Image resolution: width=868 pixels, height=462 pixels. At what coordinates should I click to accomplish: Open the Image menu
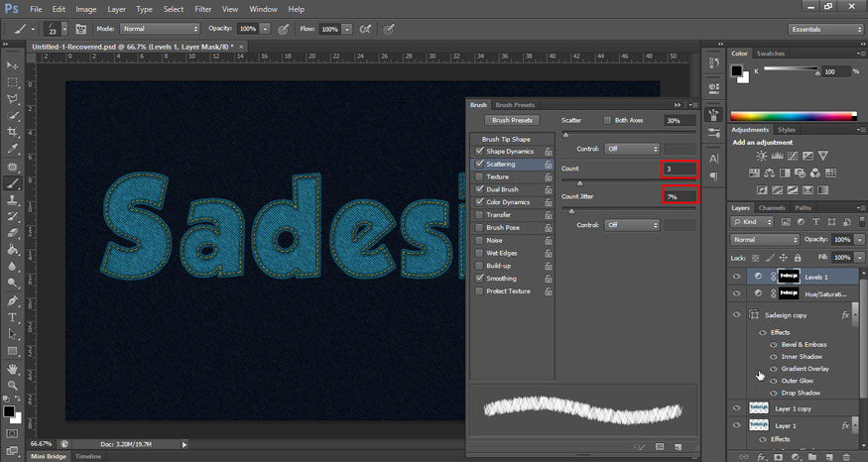coord(85,9)
